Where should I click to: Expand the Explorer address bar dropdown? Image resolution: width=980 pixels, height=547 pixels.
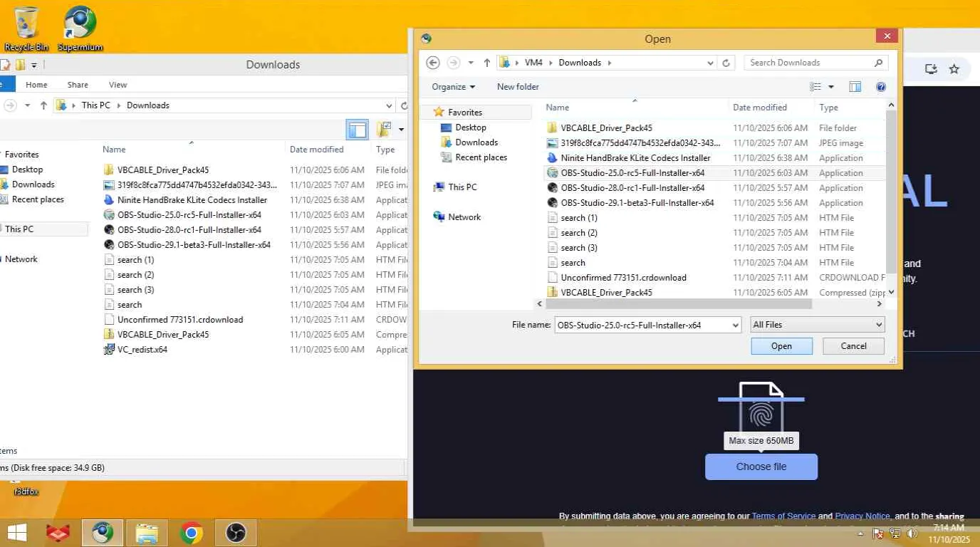click(389, 105)
